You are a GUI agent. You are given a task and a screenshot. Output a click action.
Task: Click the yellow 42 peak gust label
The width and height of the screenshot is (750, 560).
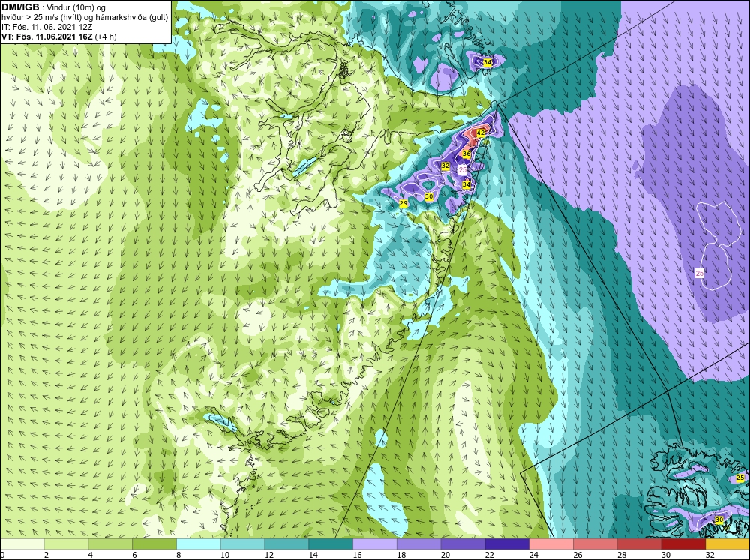[481, 133]
